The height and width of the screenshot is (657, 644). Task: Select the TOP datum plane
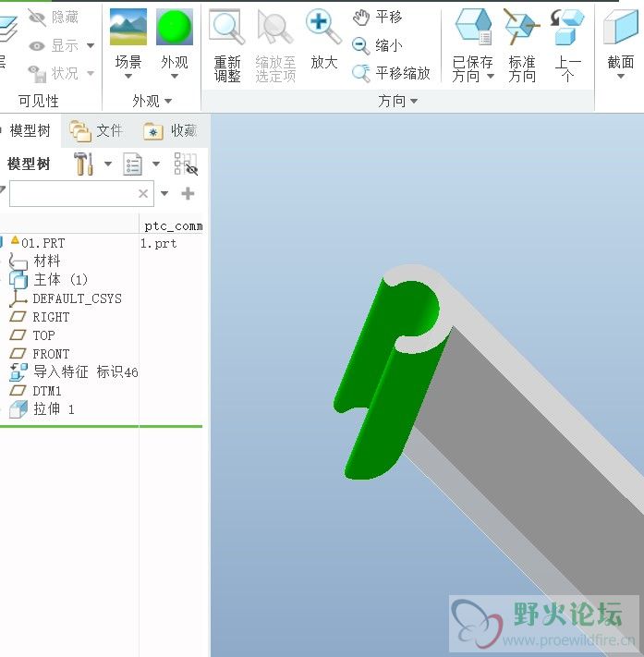click(x=43, y=335)
